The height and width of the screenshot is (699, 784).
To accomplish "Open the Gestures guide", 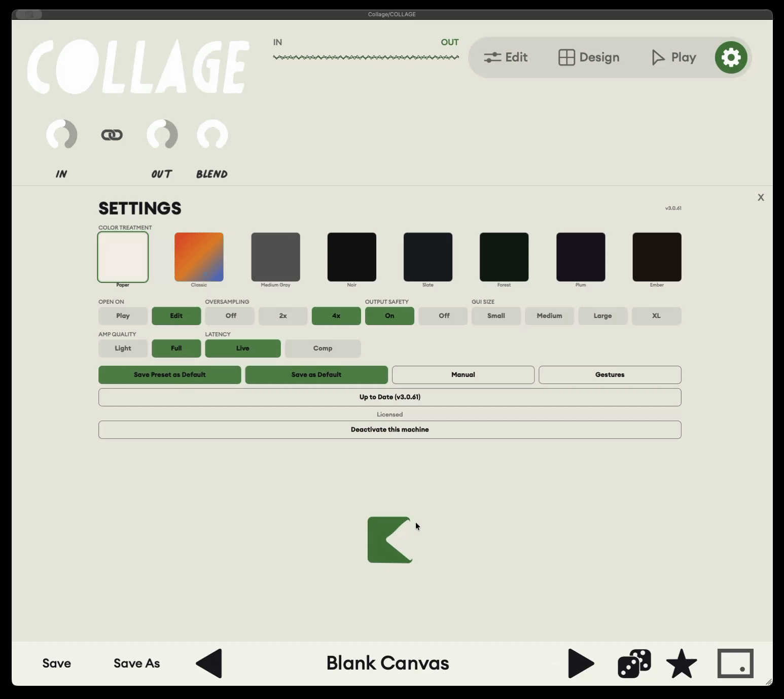I will point(610,375).
